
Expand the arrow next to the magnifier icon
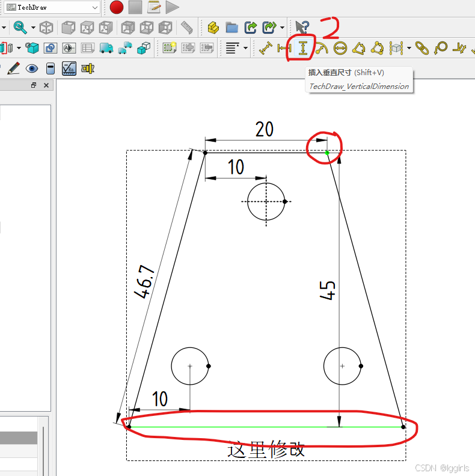(x=33, y=28)
